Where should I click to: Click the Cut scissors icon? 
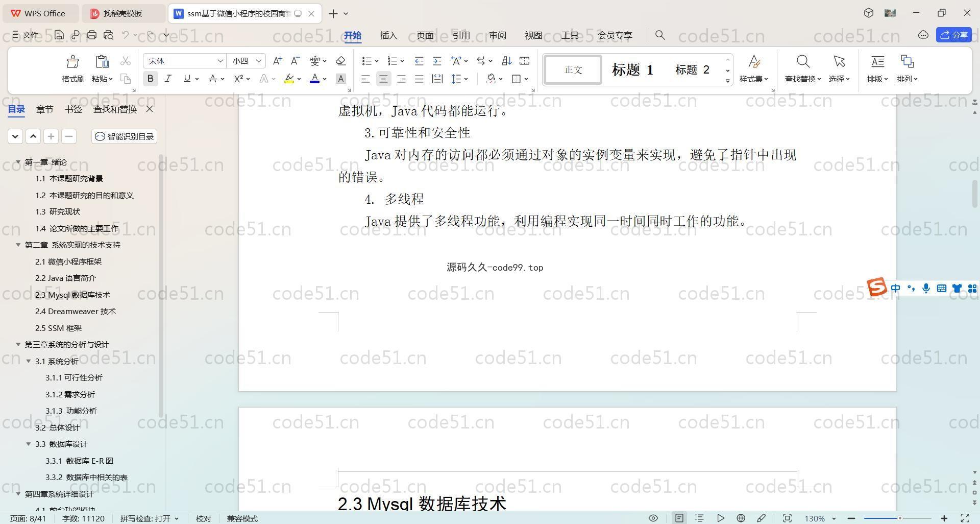coord(125,61)
